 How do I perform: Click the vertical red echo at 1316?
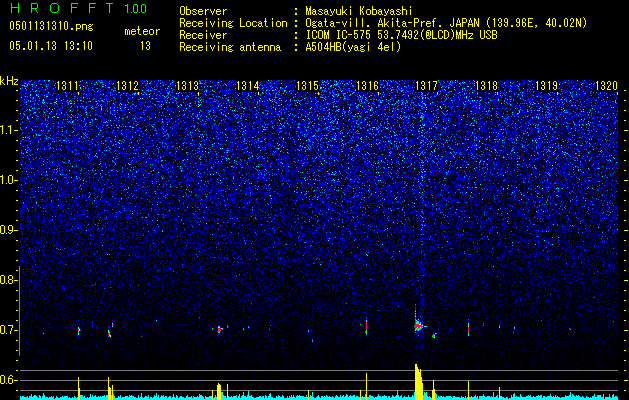pos(366,326)
